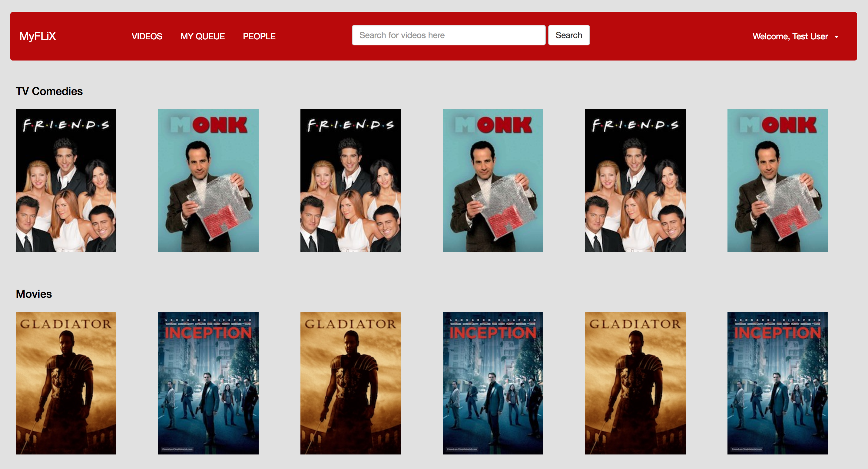The width and height of the screenshot is (868, 469).
Task: Choose the third Gladiator poster
Action: (635, 383)
